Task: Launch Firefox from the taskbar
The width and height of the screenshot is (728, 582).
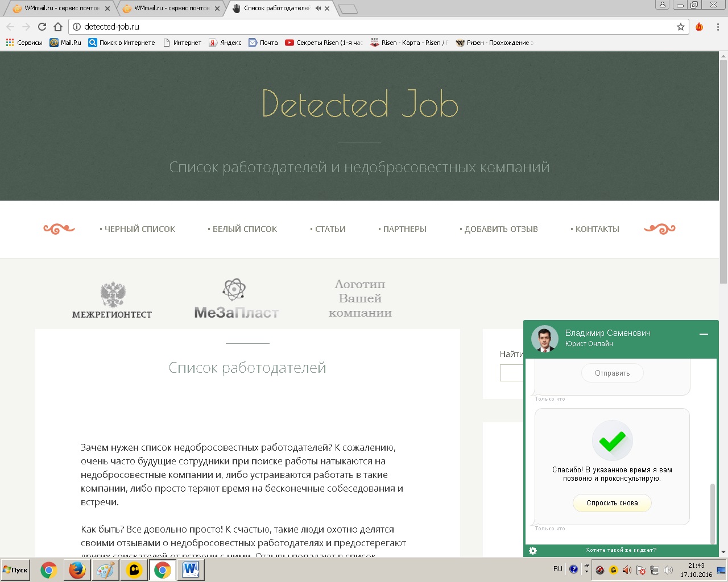Action: (77, 570)
